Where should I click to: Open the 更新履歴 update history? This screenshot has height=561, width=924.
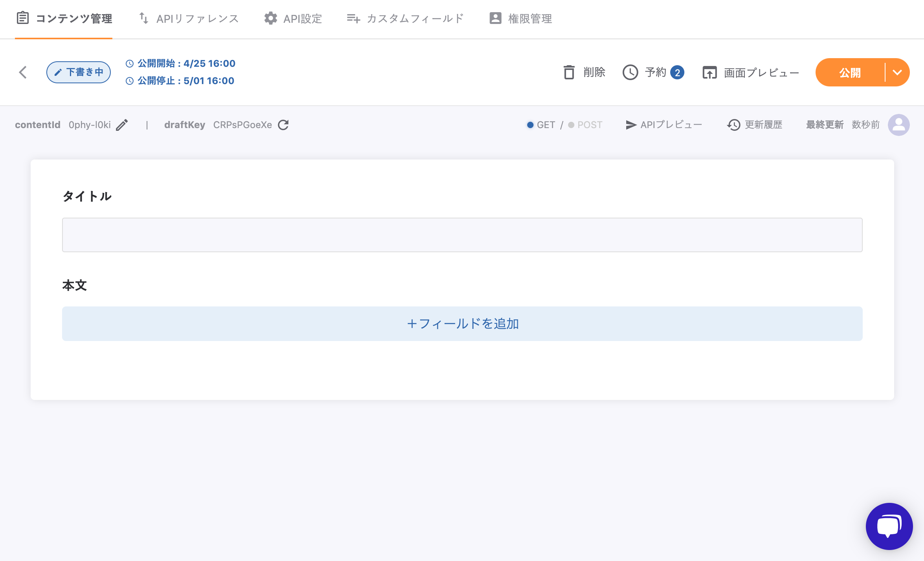(755, 125)
